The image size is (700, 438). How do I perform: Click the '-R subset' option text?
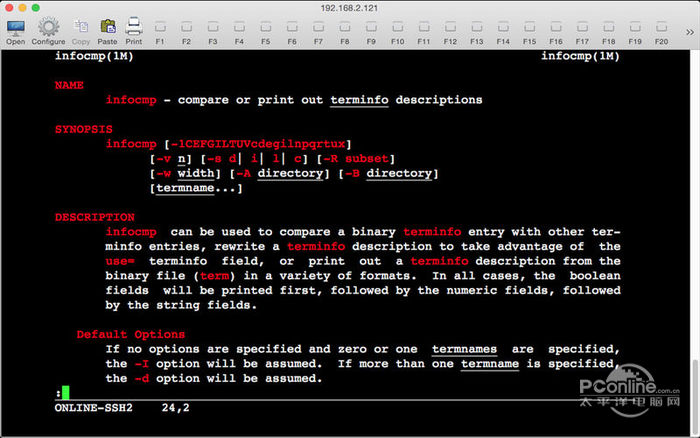[356, 159]
